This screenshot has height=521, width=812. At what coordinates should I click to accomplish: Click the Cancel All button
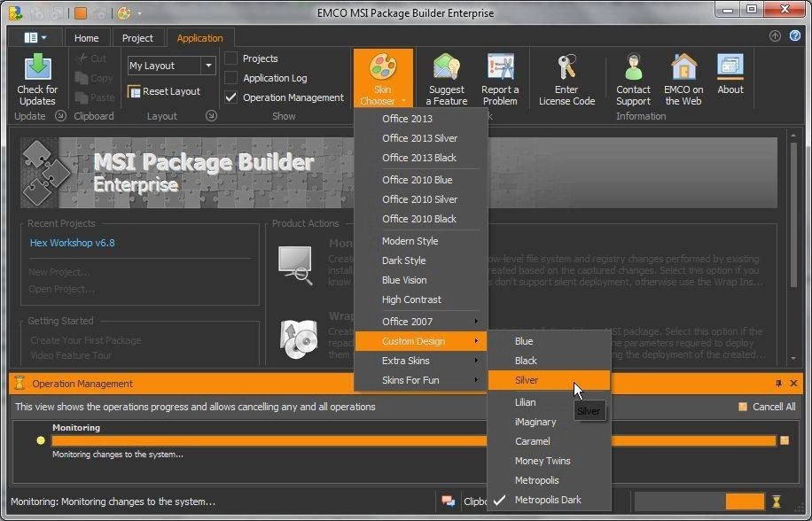[x=767, y=407]
